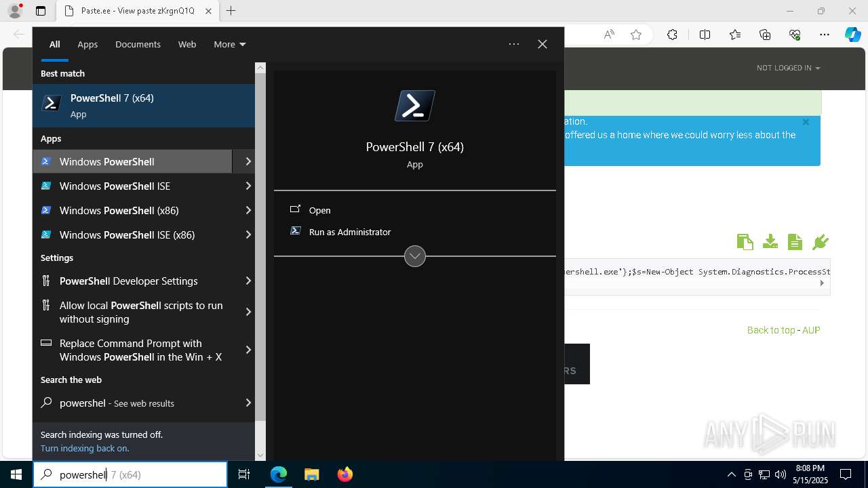The image size is (868, 488).
Task: Open Windows Start menu
Action: tap(16, 474)
